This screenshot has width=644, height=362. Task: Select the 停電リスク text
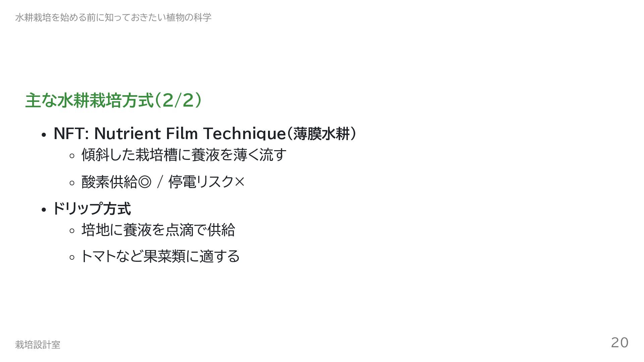[201, 182]
